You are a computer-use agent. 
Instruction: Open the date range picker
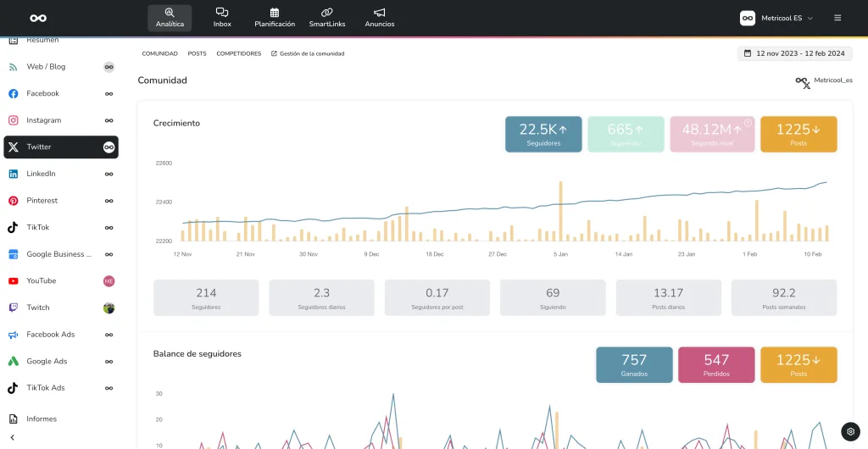tap(794, 53)
